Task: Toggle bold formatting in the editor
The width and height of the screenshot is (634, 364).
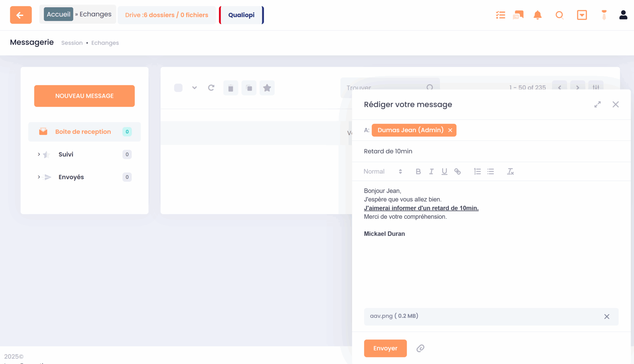Action: coord(418,171)
